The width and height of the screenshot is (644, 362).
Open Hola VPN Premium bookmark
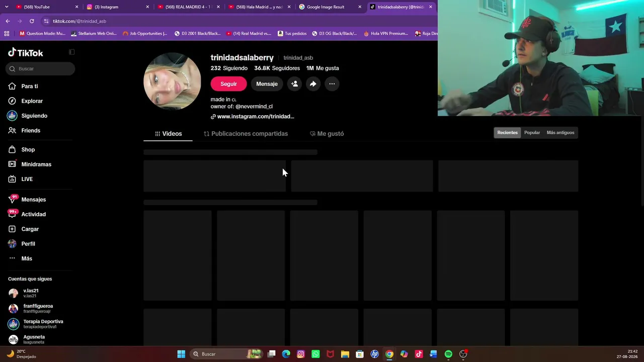point(385,34)
